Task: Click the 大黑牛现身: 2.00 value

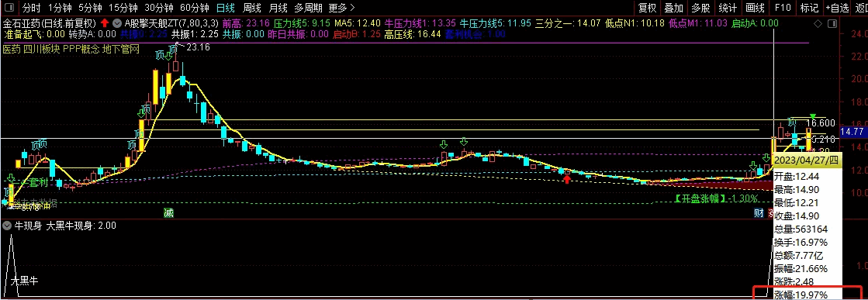Action: point(81,226)
